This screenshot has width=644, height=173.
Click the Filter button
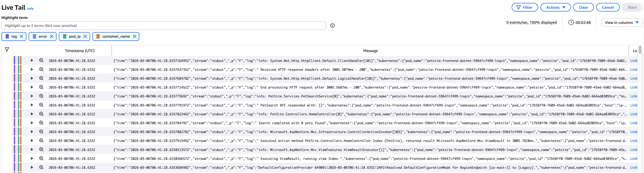click(525, 7)
